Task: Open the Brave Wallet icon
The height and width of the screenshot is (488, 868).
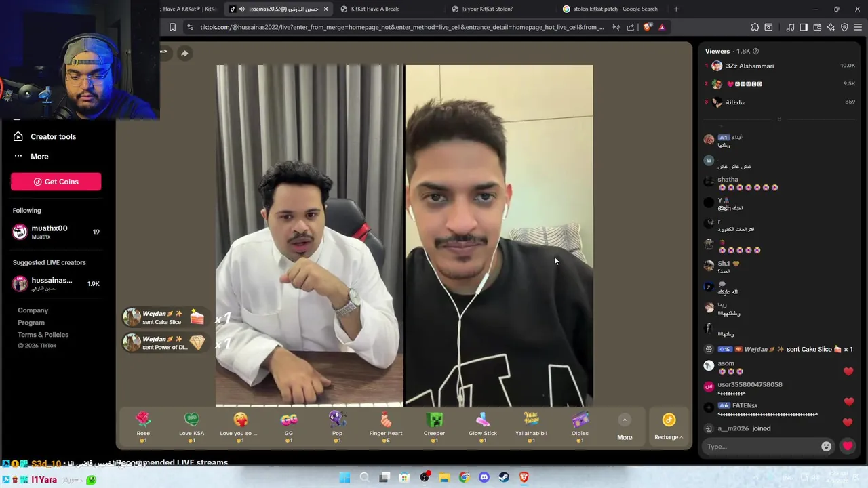Action: [817, 27]
